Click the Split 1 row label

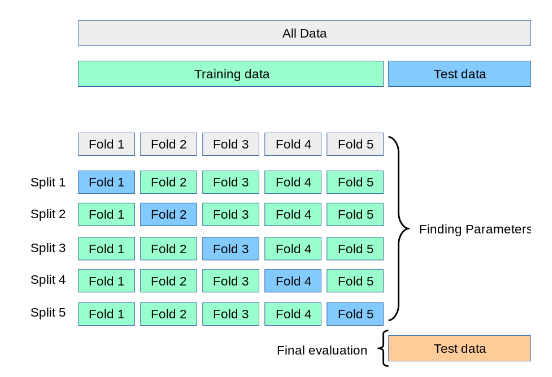click(x=48, y=182)
